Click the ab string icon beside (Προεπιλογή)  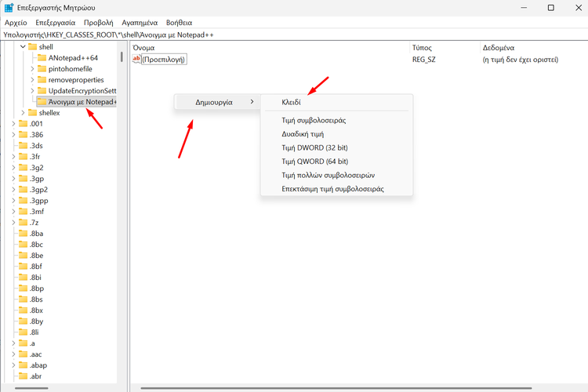[x=136, y=60]
